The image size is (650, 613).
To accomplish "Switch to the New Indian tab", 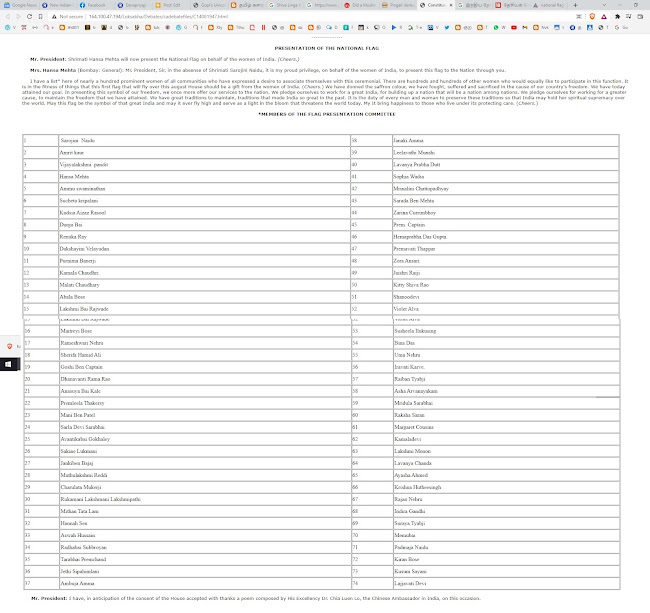I will point(58,5).
